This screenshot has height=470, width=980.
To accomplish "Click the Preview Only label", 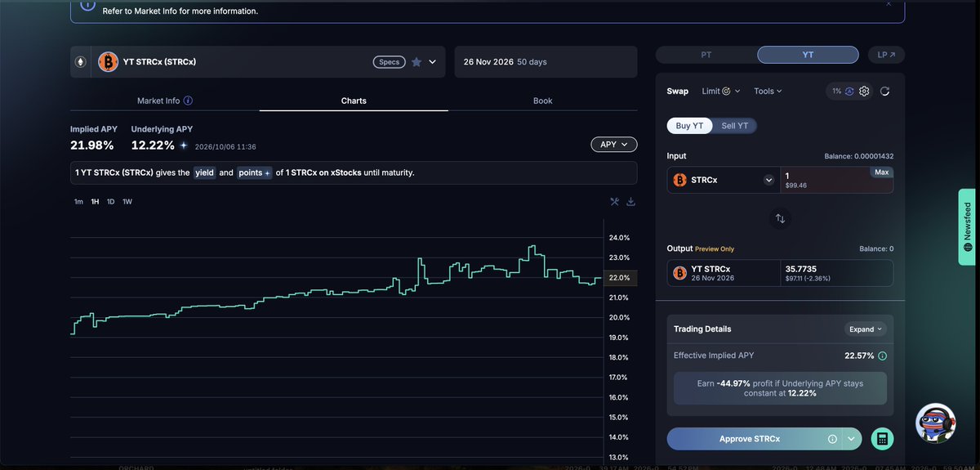I will coord(715,249).
